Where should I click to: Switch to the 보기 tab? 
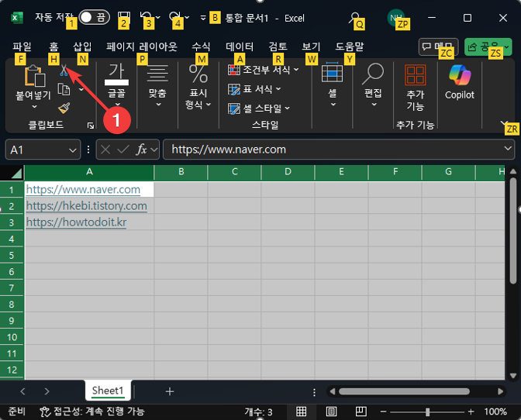pyautogui.click(x=311, y=46)
